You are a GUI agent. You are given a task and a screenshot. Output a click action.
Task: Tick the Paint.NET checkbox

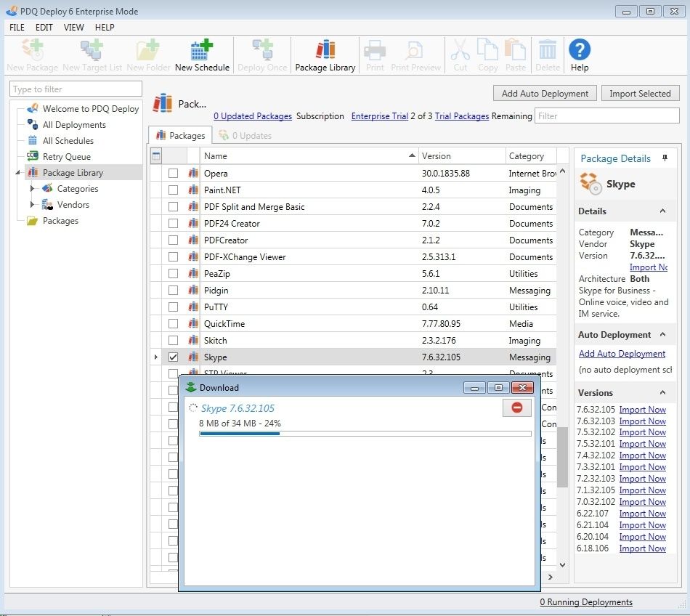click(173, 190)
